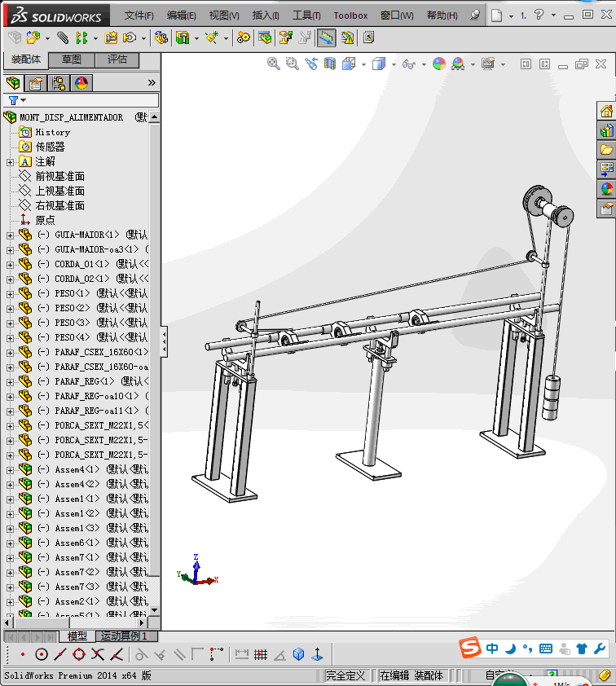Open the View Orientation icon
Viewport: 616px width, 686px height.
[349, 64]
